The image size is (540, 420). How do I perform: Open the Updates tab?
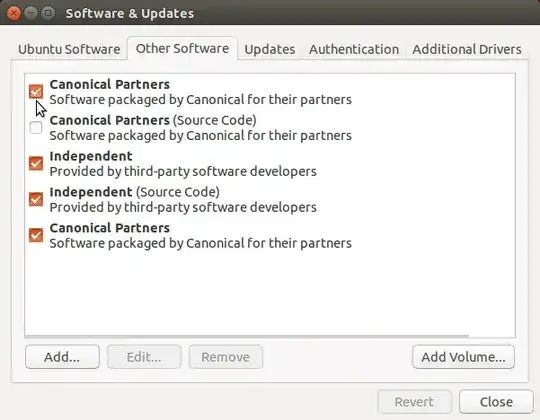[270, 49]
